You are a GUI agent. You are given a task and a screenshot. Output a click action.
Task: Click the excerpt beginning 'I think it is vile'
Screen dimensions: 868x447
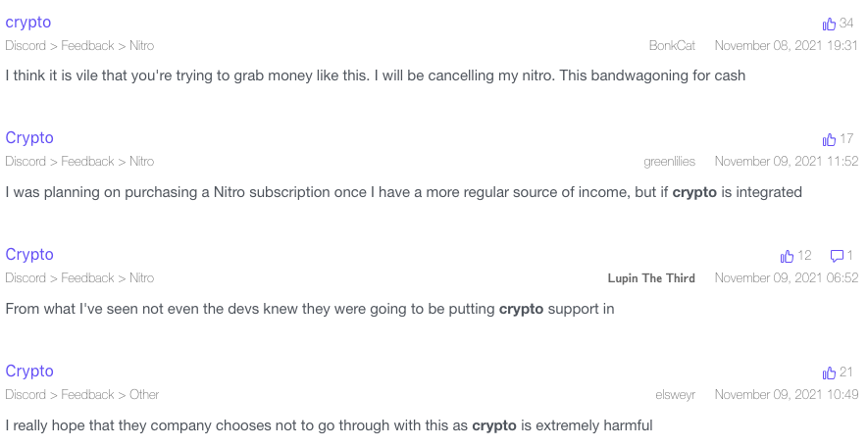coord(376,75)
